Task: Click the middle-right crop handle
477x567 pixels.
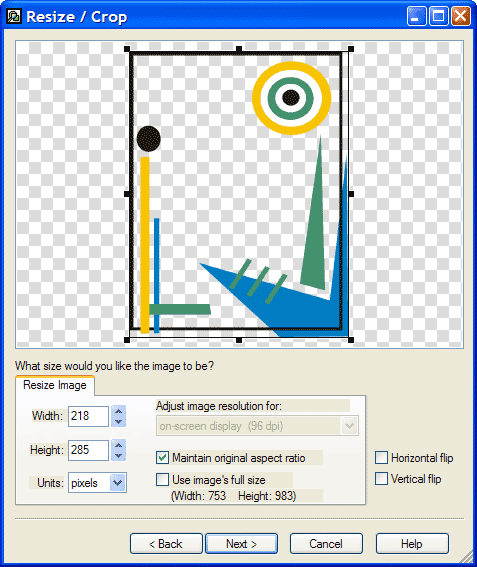Action: coord(351,194)
